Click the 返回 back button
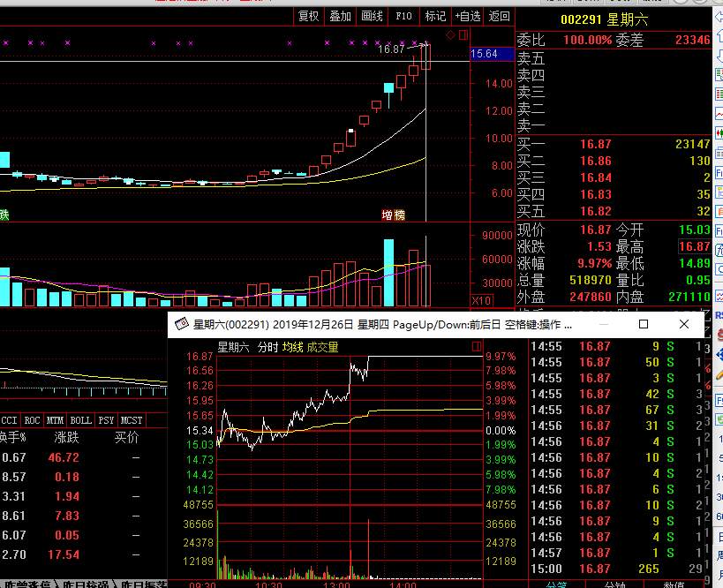Screen dimensions: 723x588 pyautogui.click(x=500, y=17)
